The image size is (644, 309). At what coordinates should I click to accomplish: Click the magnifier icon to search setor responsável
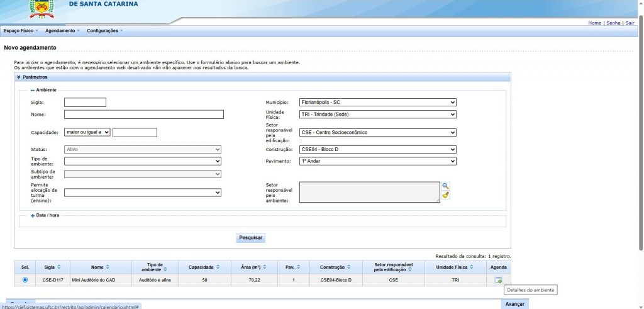(445, 186)
